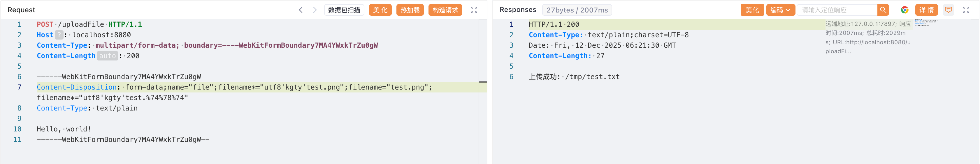The width and height of the screenshot is (980, 164).
Task: Click the 27bytes / 2007ms response tag
Action: pyautogui.click(x=577, y=10)
